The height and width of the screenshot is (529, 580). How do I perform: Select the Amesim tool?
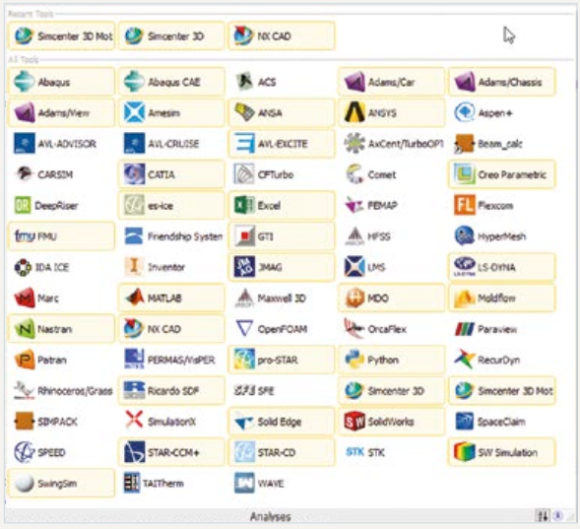tap(172, 113)
